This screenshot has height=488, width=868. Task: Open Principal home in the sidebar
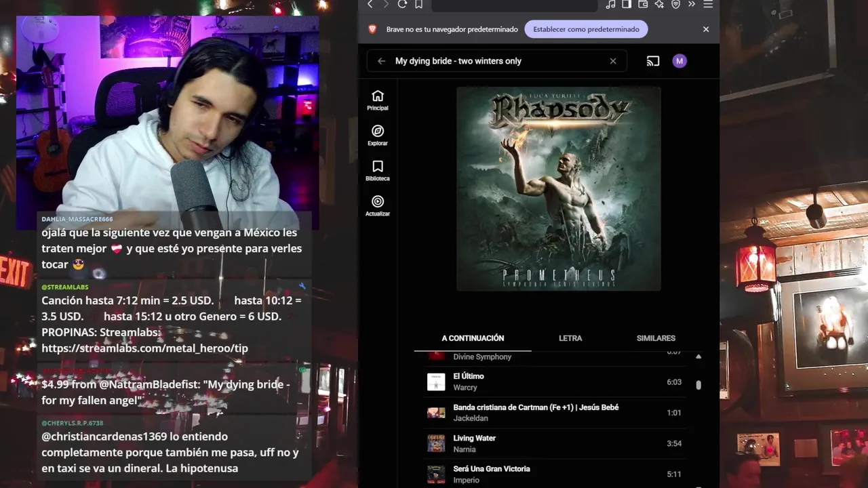point(378,100)
